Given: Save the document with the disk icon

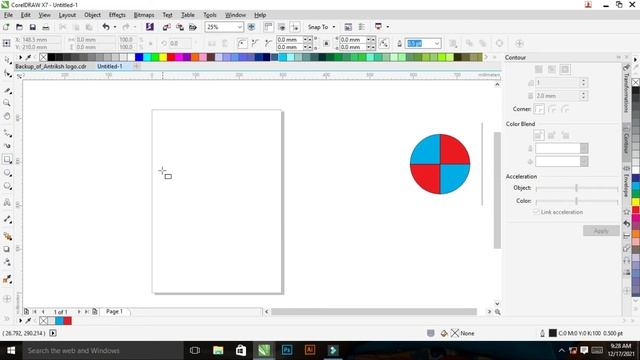Looking at the screenshot, I should click(x=32, y=27).
